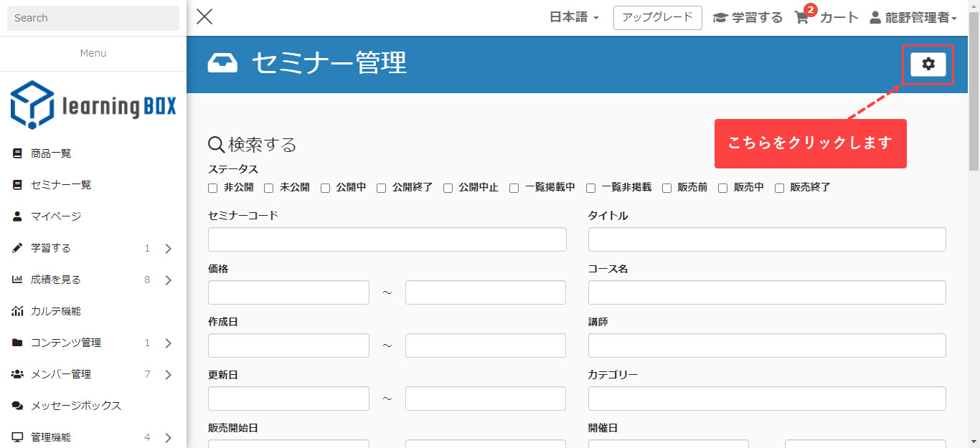Select セミナー一覧 in the sidebar menu
Screen dimensions: 980x448
click(x=61, y=185)
